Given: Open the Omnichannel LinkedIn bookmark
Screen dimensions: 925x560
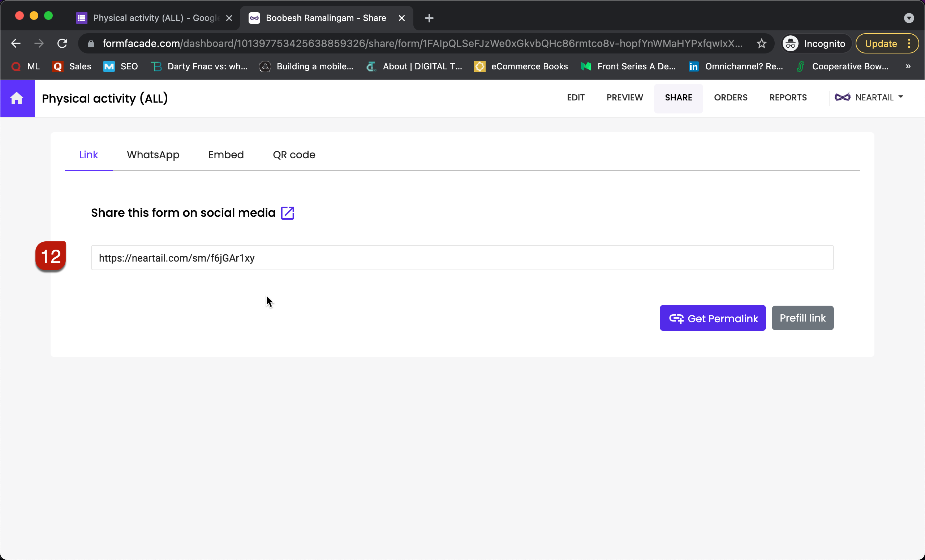Looking at the screenshot, I should click(x=736, y=66).
